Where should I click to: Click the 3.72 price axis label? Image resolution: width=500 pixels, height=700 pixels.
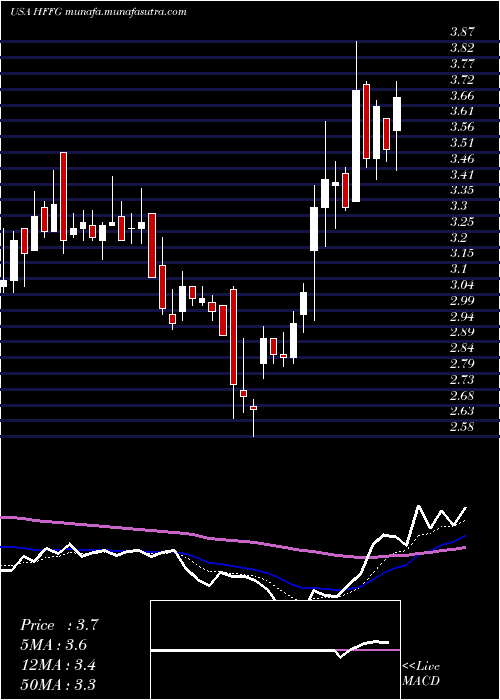coord(462,80)
